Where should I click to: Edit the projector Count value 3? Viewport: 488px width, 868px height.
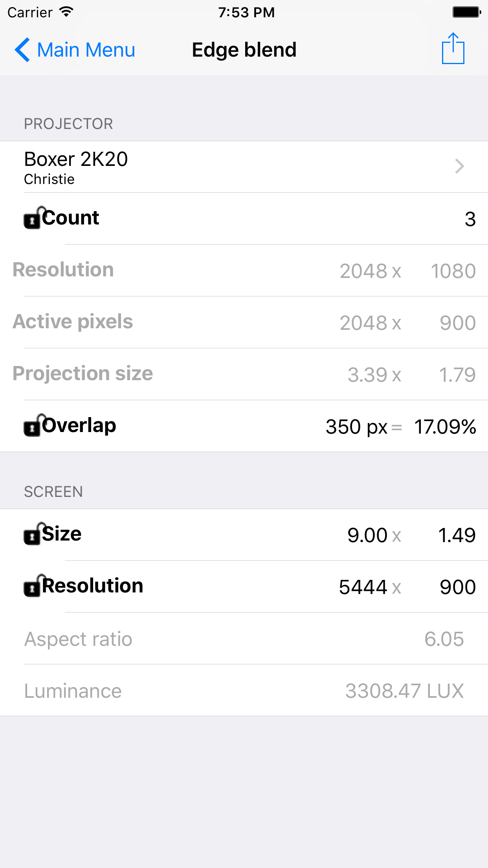(470, 219)
